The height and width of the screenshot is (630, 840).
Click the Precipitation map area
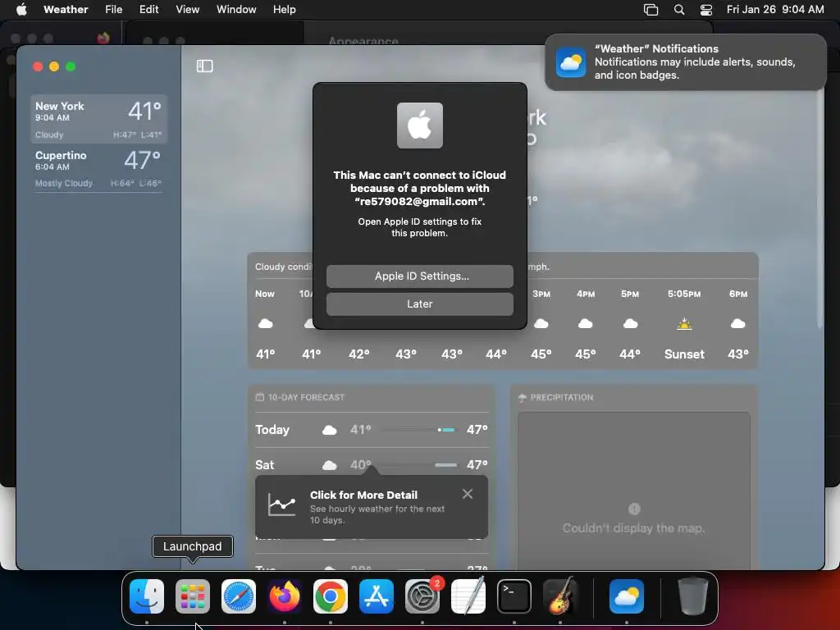(634, 491)
